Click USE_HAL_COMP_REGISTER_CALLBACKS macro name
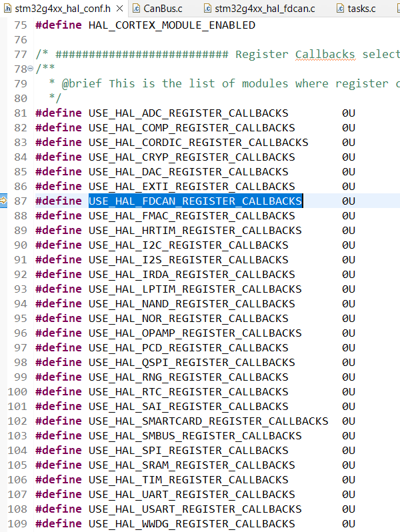400x532 pixels. pos(192,128)
